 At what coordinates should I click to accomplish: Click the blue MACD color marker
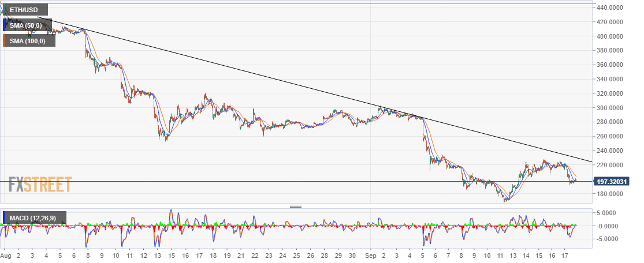(x=5, y=217)
